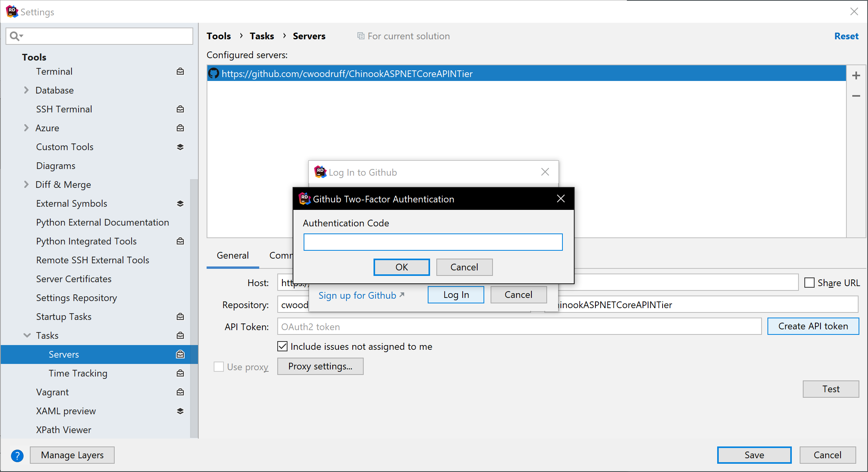Click the search magnifier icon in settings
Image resolution: width=868 pixels, height=472 pixels.
(x=14, y=36)
